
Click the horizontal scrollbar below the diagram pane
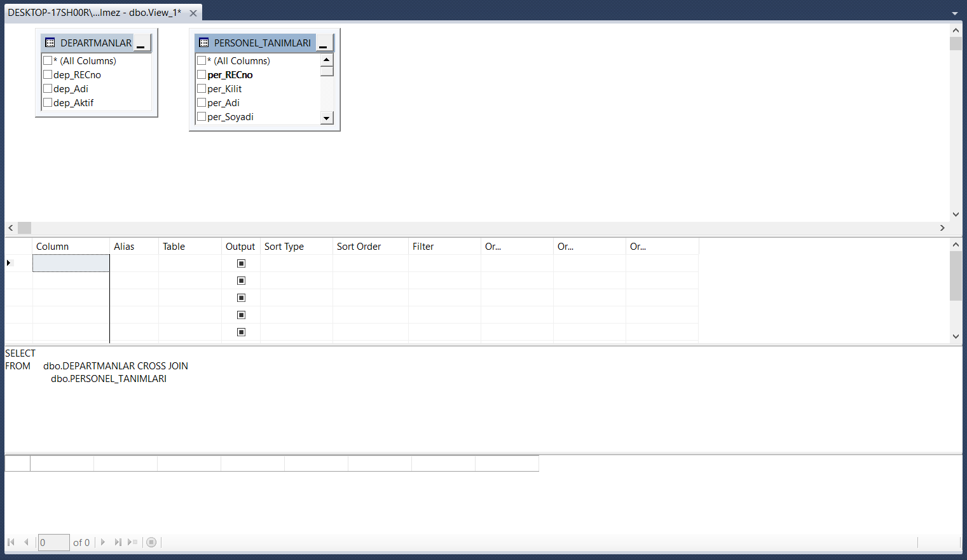[x=24, y=228]
